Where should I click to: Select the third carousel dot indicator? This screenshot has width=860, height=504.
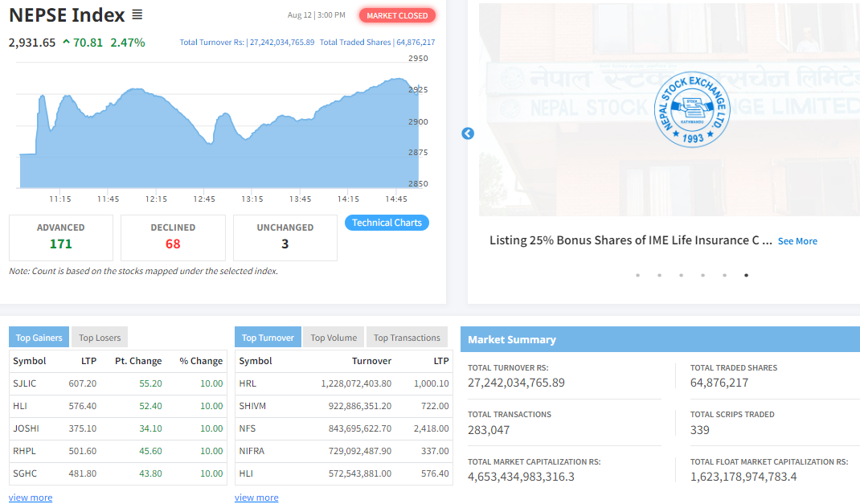(x=681, y=275)
